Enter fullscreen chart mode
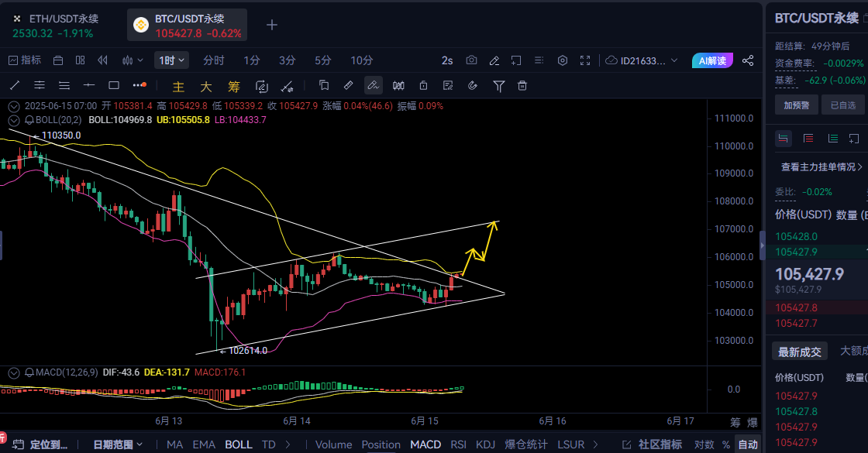 [x=585, y=60]
